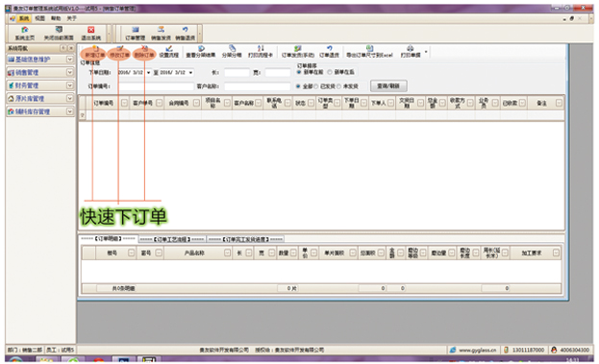599x364 pixels.
Task: Select the 新单在后 sort radio button
Action: (x=330, y=72)
